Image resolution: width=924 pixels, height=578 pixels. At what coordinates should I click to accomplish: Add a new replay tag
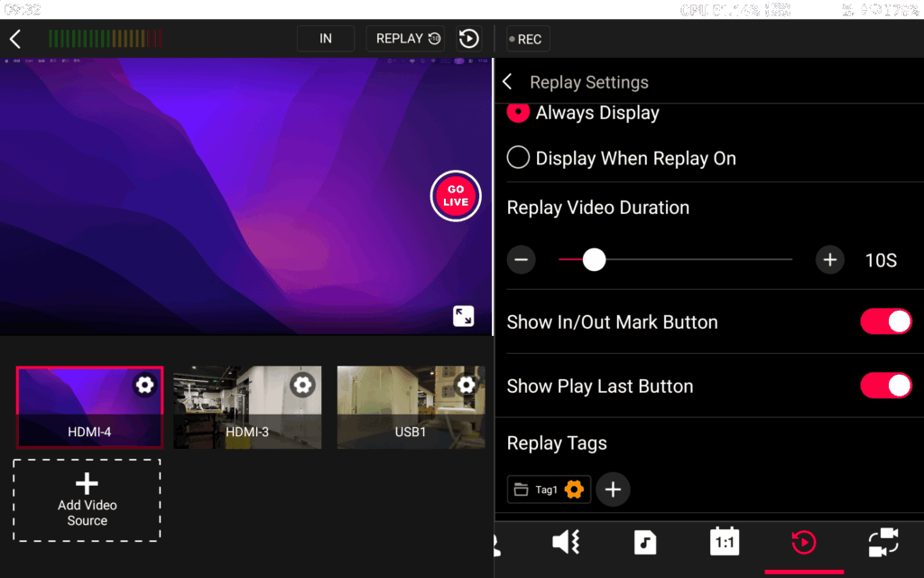point(613,489)
